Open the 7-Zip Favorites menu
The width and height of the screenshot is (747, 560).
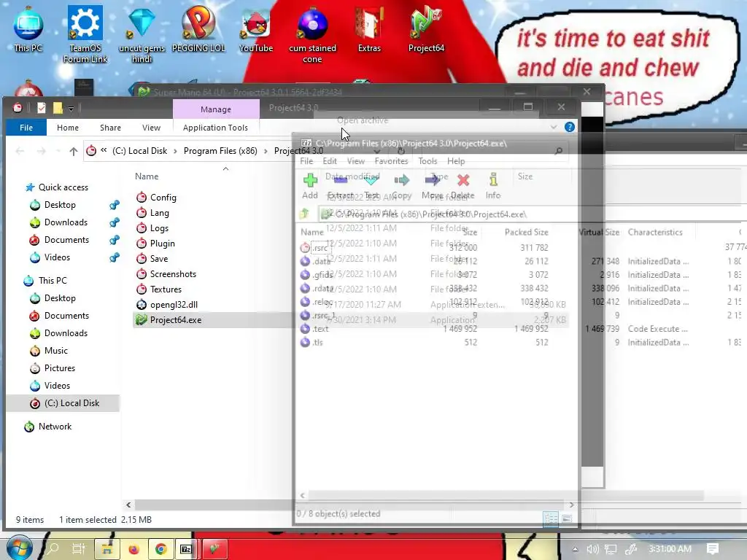tap(392, 161)
